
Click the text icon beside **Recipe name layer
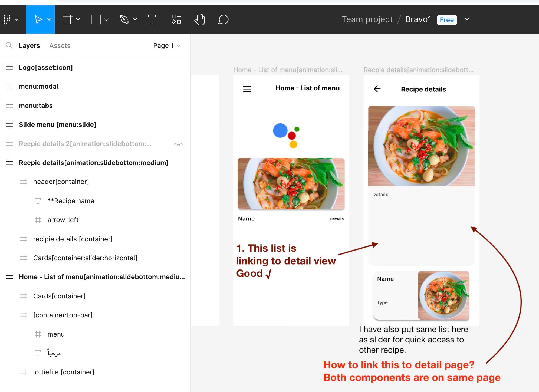click(38, 201)
